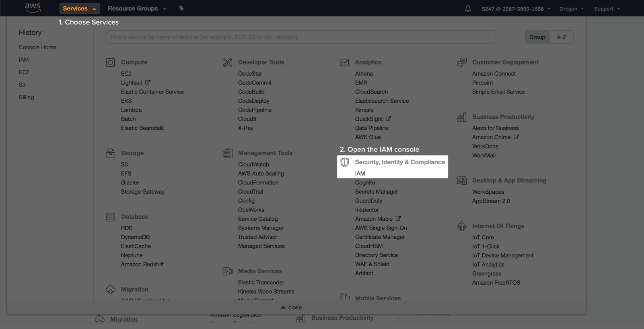
Task: Close the services panel
Action: 291,307
